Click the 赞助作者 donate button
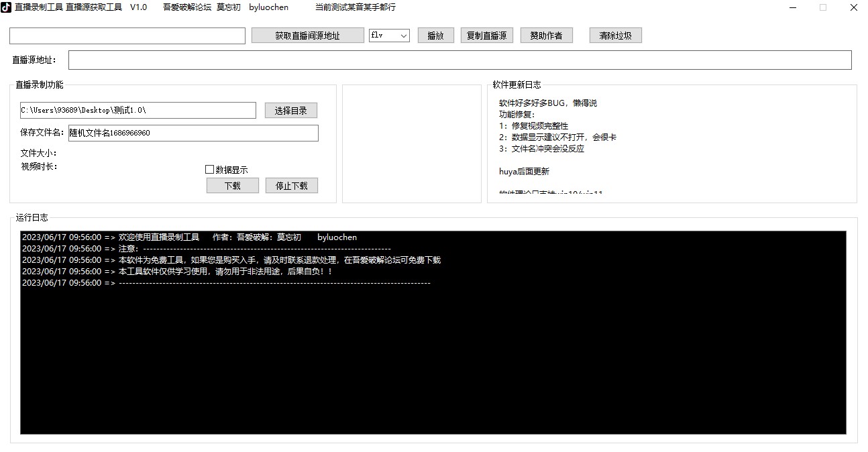Screen dimensions: 868x452 click(x=546, y=35)
